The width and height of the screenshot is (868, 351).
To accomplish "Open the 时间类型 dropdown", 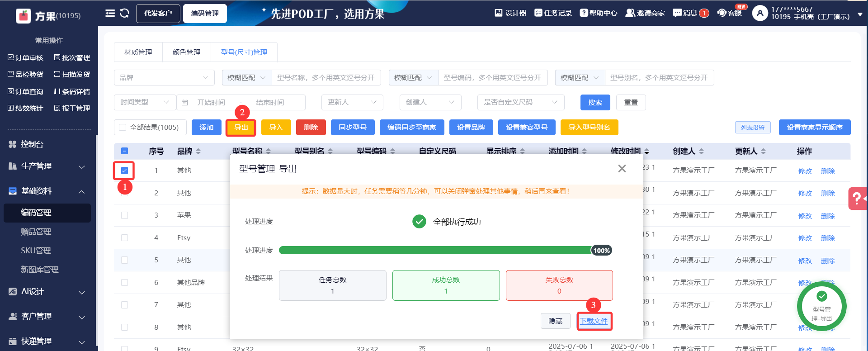I will point(145,103).
